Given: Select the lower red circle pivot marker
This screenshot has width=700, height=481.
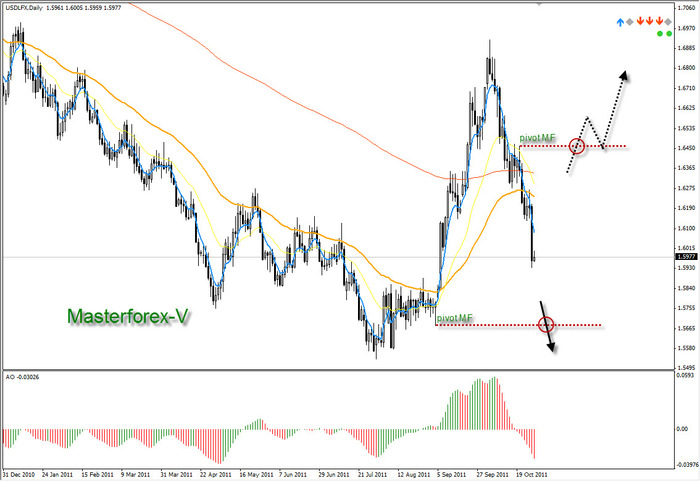Looking at the screenshot, I should click(x=546, y=324).
